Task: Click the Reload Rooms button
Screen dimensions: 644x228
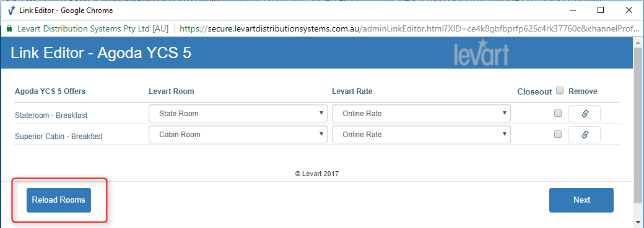Action: (x=59, y=200)
